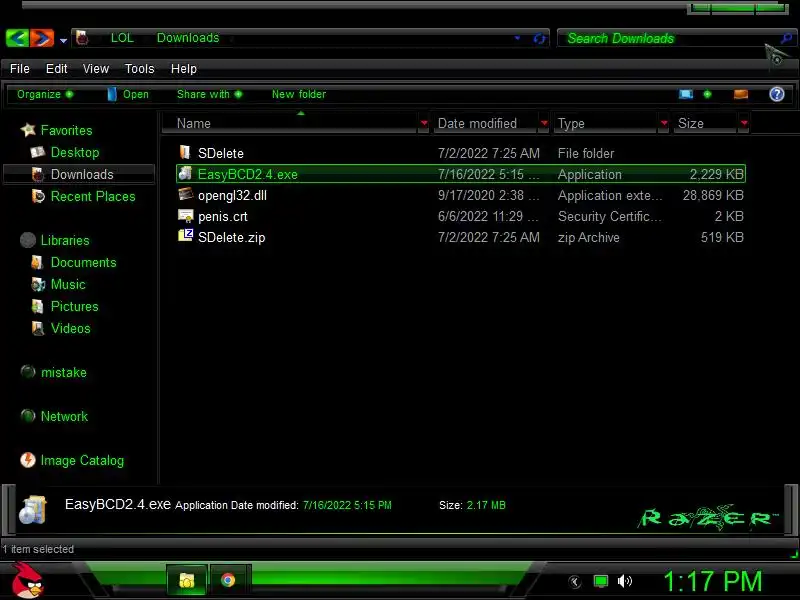Open the File menu
The image size is (800, 600).
19,68
